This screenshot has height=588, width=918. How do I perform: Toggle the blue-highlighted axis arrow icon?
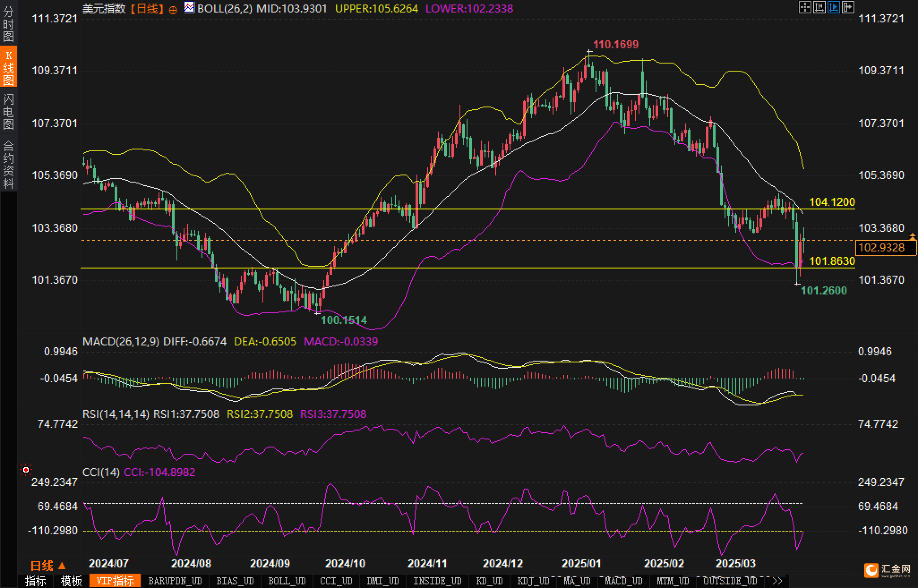(x=833, y=7)
